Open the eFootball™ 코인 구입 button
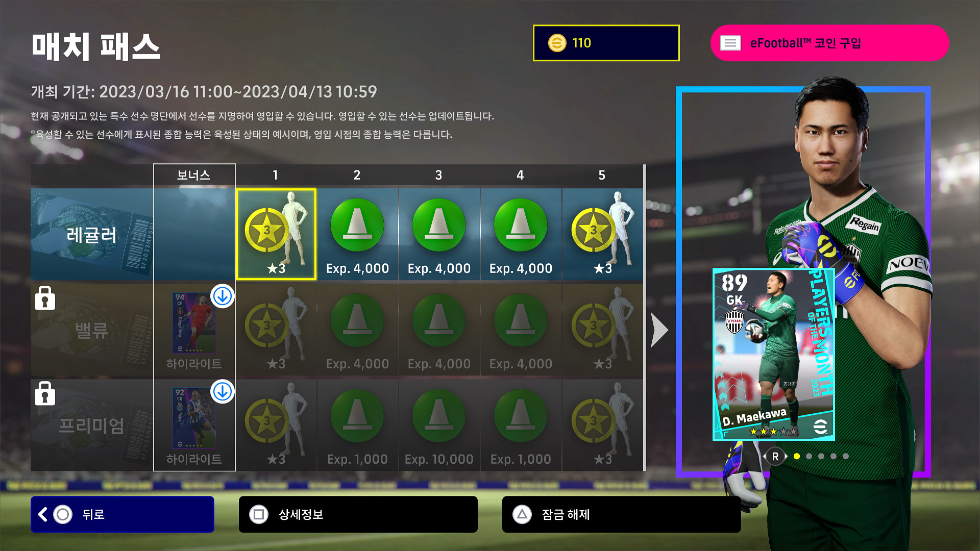 tap(829, 43)
